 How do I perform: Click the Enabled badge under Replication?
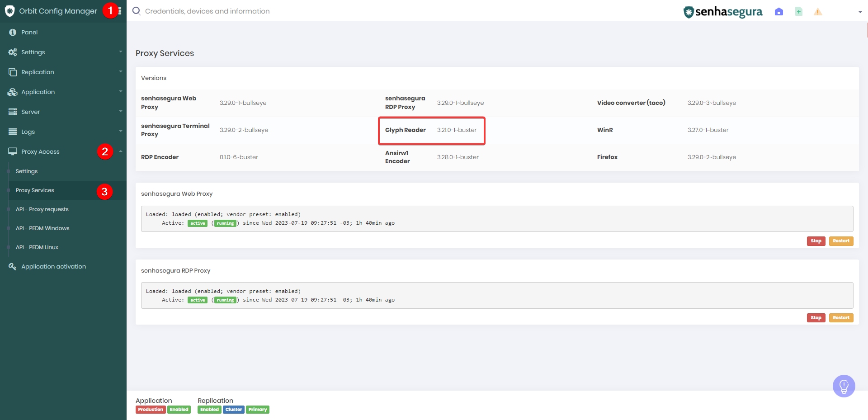pos(209,410)
